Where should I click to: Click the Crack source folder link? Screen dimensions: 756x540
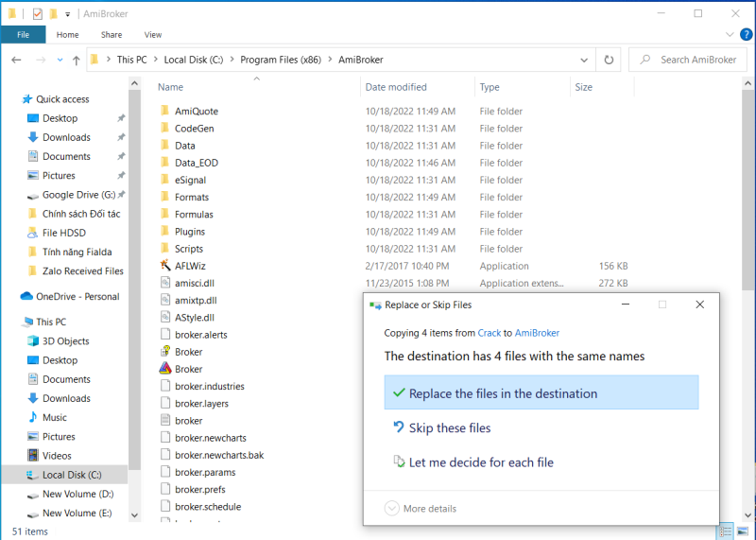tap(489, 333)
